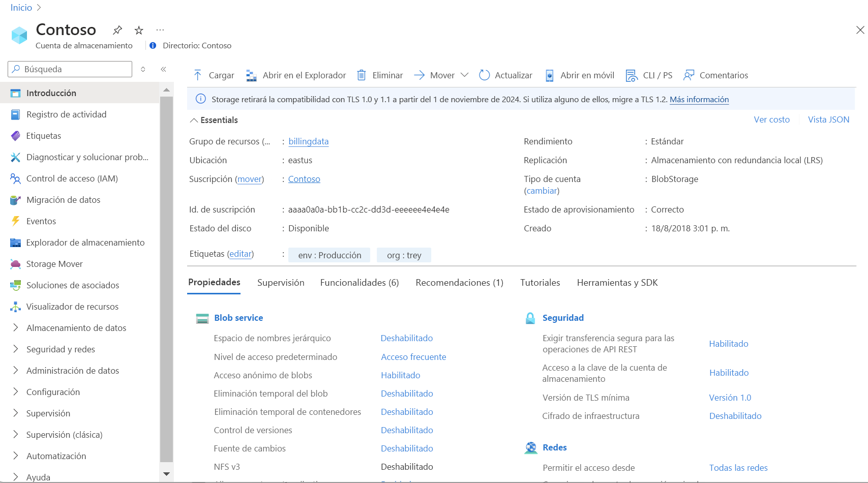Click the editar tags link
This screenshot has width=868, height=483.
point(240,254)
